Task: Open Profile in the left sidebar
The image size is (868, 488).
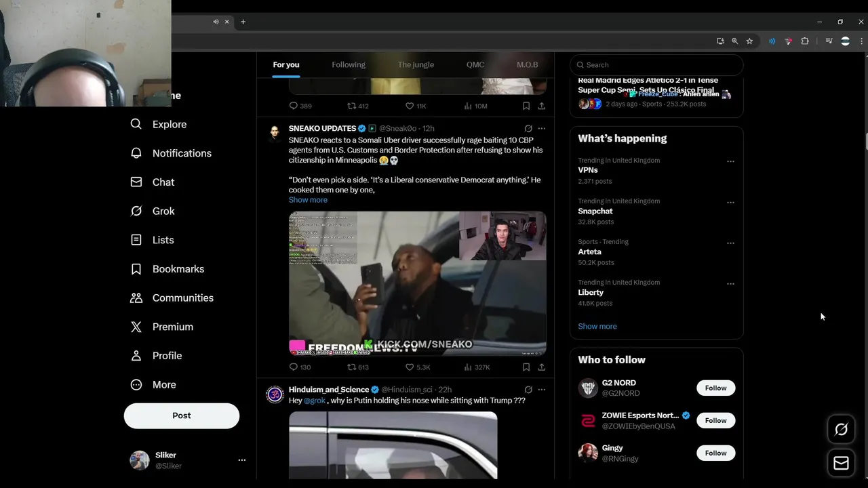Action: click(x=156, y=356)
